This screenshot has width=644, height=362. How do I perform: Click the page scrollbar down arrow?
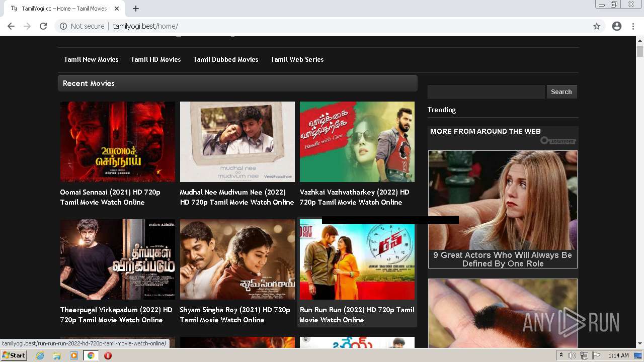point(640,343)
